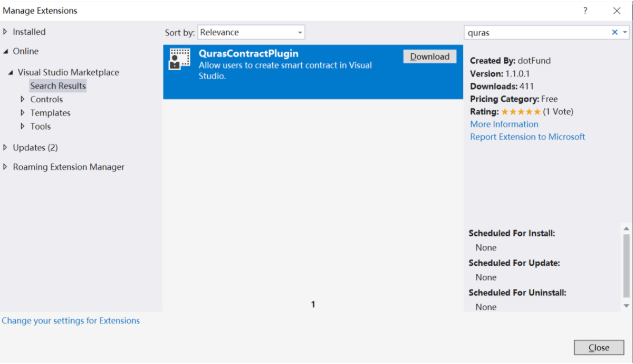The height and width of the screenshot is (364, 633).
Task: Expand the Installed category
Action: pos(6,32)
